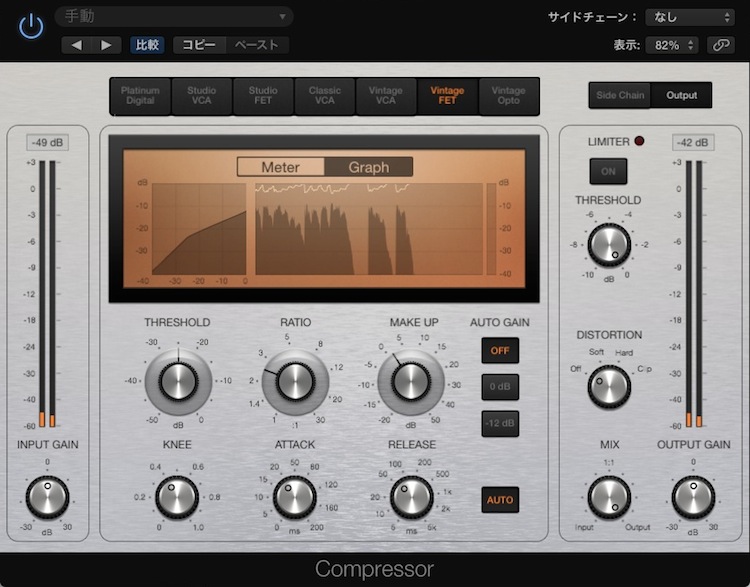Set Auto Gain to -12 dB

tap(500, 423)
